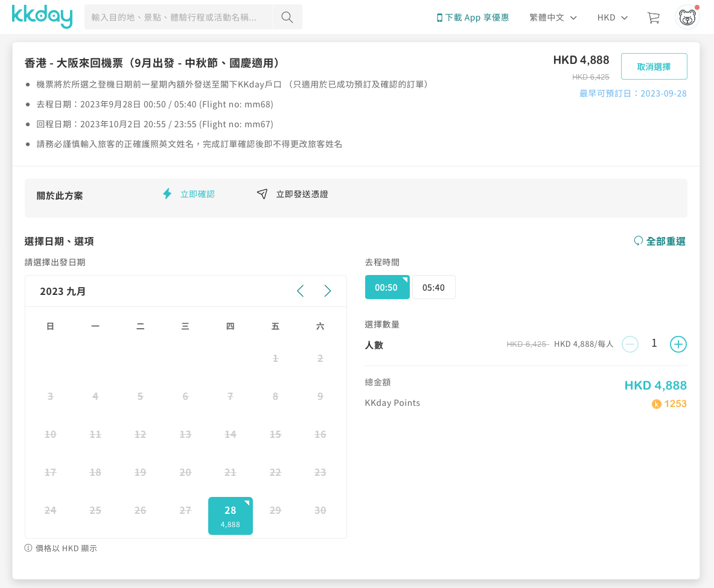
Task: Click the KKday logo
Action: (42, 17)
